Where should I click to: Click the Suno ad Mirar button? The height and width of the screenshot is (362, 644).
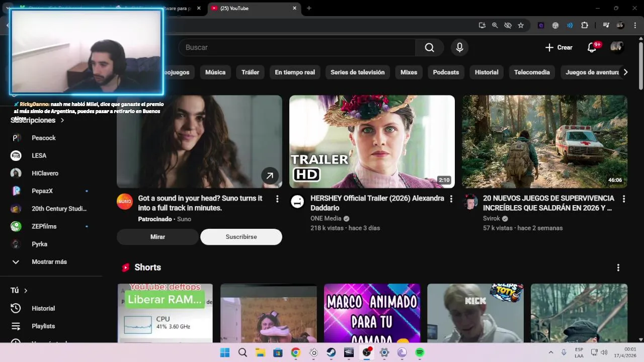tap(157, 237)
